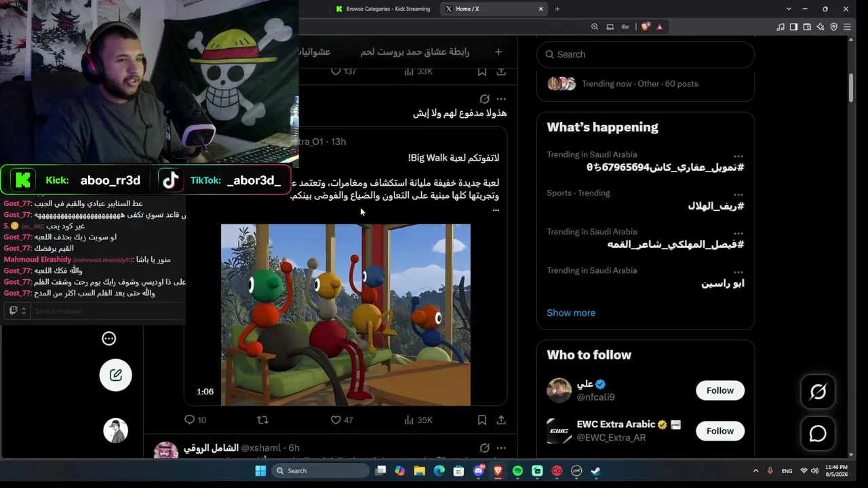
Task: Follow the علي @nfcali9 account
Action: [x=720, y=390]
